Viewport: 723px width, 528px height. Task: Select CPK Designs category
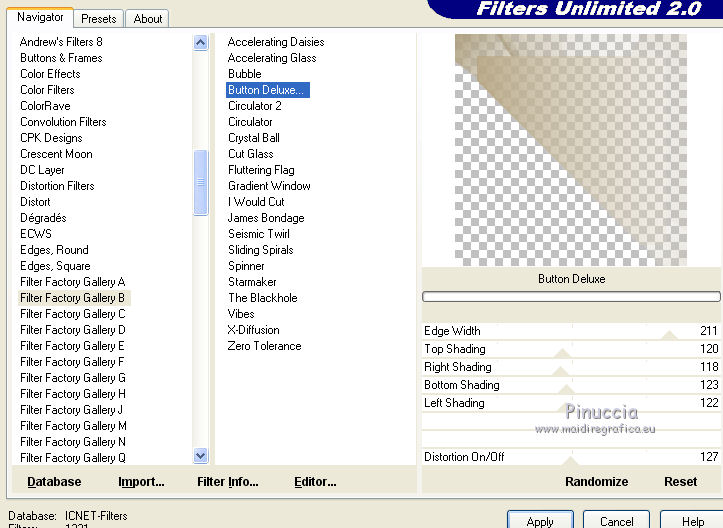click(51, 138)
